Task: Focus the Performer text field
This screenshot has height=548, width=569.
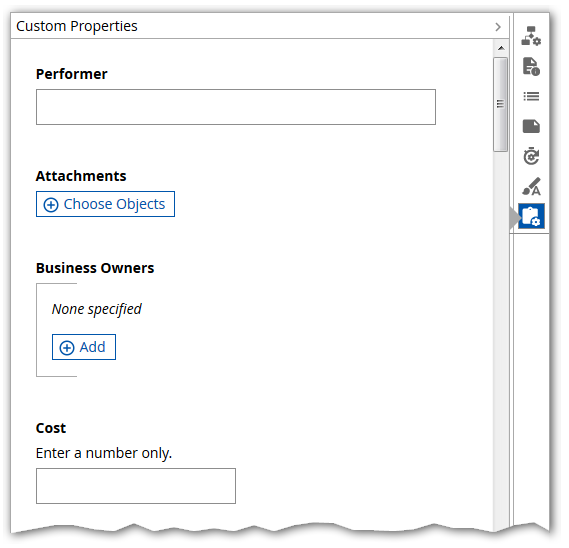Action: pyautogui.click(x=236, y=107)
